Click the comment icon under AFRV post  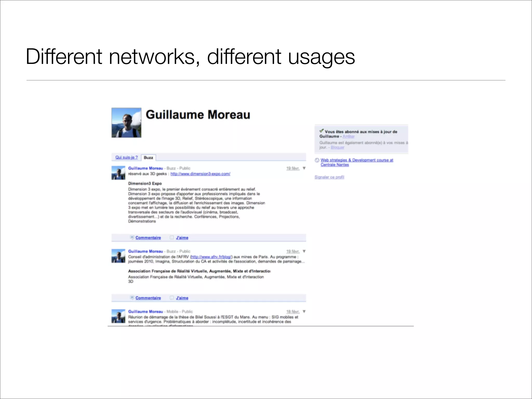[x=132, y=298]
